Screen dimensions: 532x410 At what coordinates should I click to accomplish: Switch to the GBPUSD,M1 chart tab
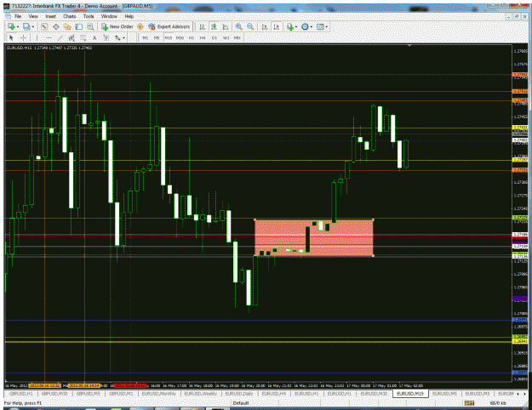click(x=121, y=394)
